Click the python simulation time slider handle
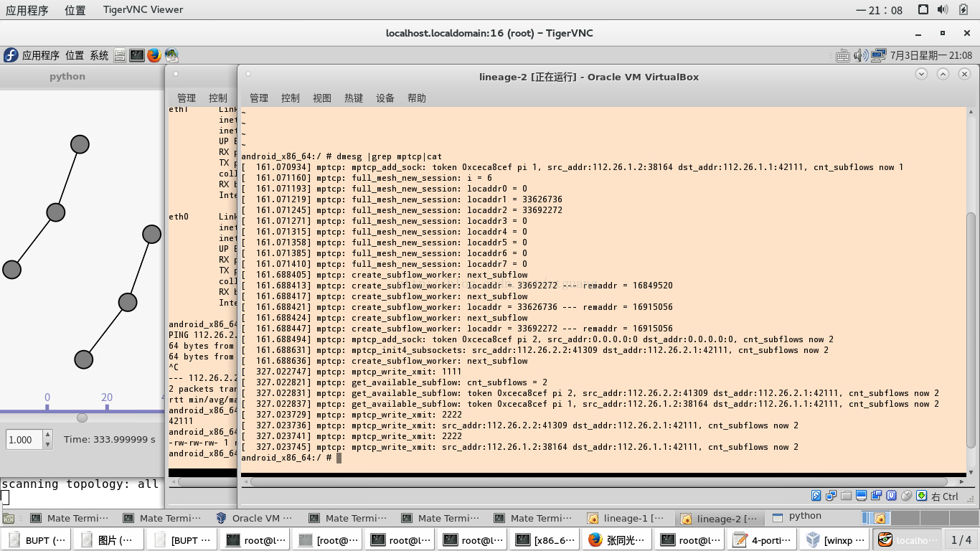 82,418
